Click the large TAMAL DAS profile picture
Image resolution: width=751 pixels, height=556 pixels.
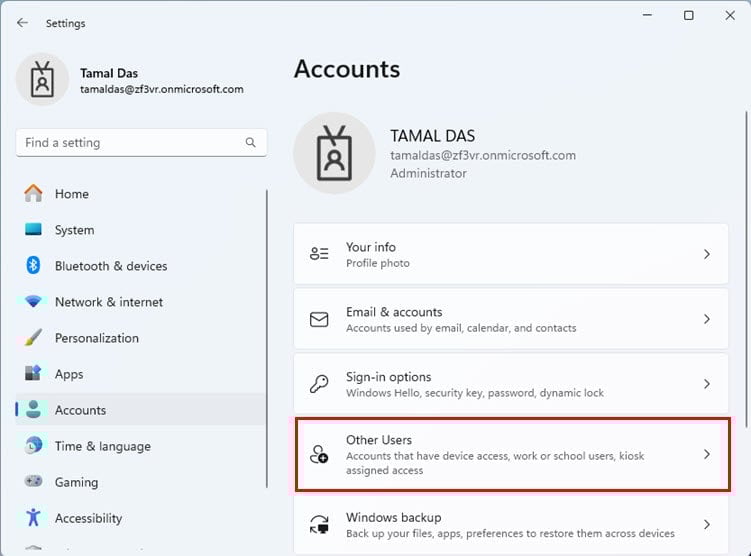point(334,152)
